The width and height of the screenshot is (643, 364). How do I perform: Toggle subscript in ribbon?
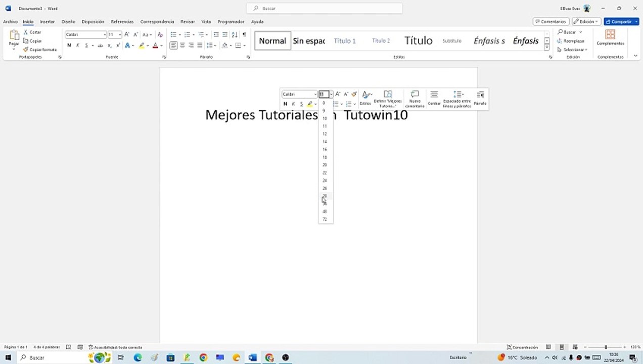click(109, 45)
